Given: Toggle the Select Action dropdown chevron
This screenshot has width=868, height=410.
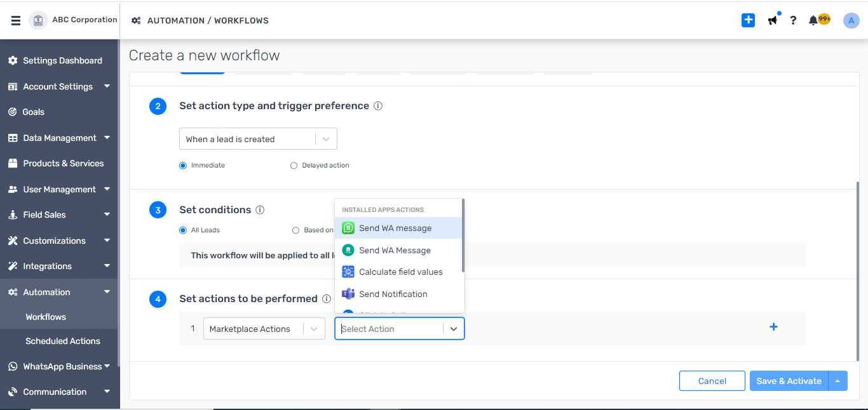Looking at the screenshot, I should (454, 329).
